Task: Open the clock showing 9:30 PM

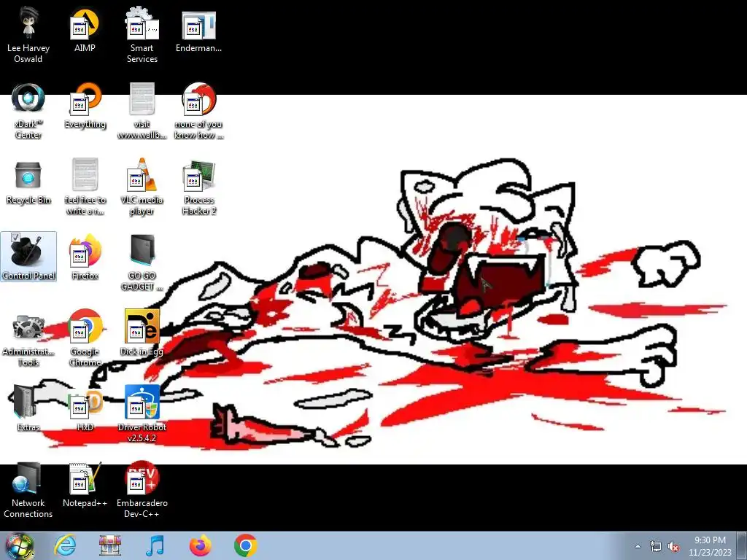Action: coord(710,546)
